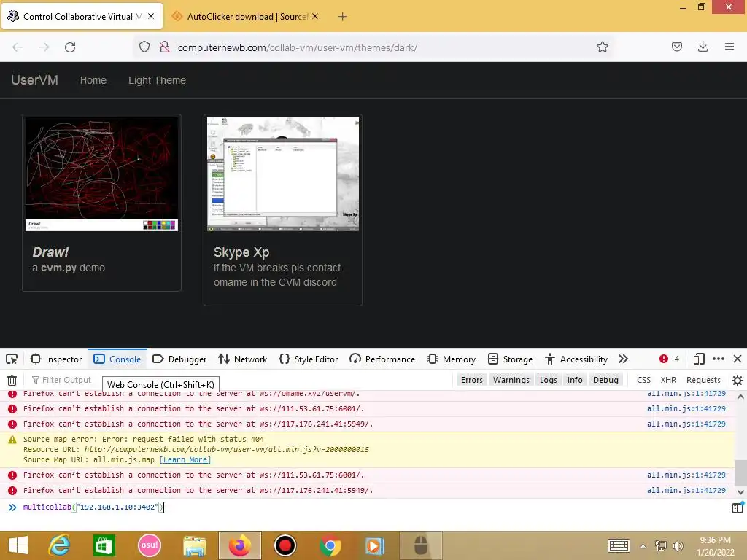Image resolution: width=747 pixels, height=560 pixels.
Task: Click the console command input line
Action: point(371,507)
